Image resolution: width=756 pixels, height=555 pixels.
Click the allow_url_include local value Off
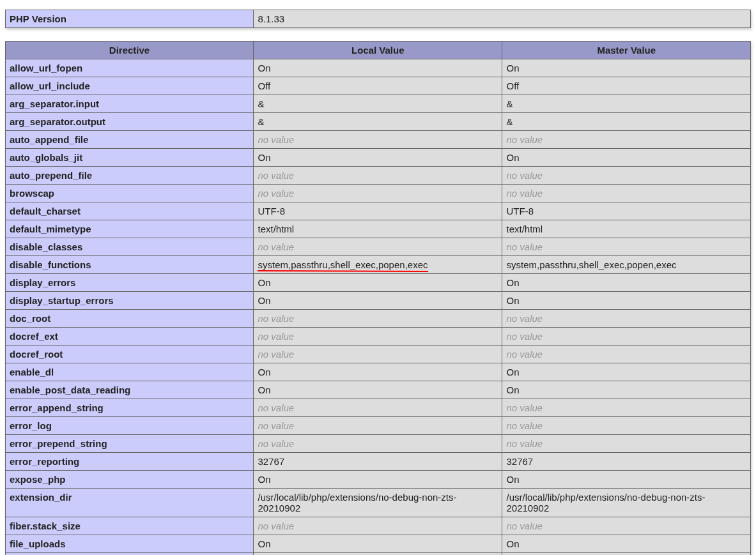pos(264,86)
